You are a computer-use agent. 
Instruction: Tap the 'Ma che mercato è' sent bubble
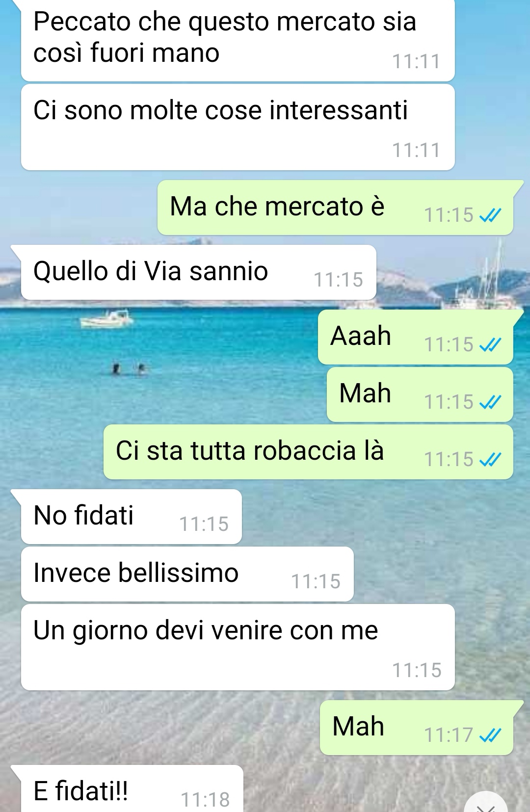pos(336,207)
